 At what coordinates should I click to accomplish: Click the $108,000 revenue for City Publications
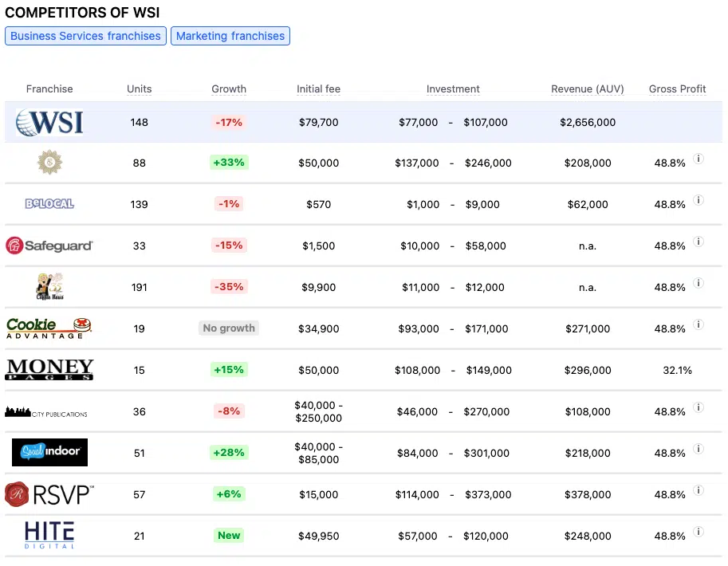point(588,411)
